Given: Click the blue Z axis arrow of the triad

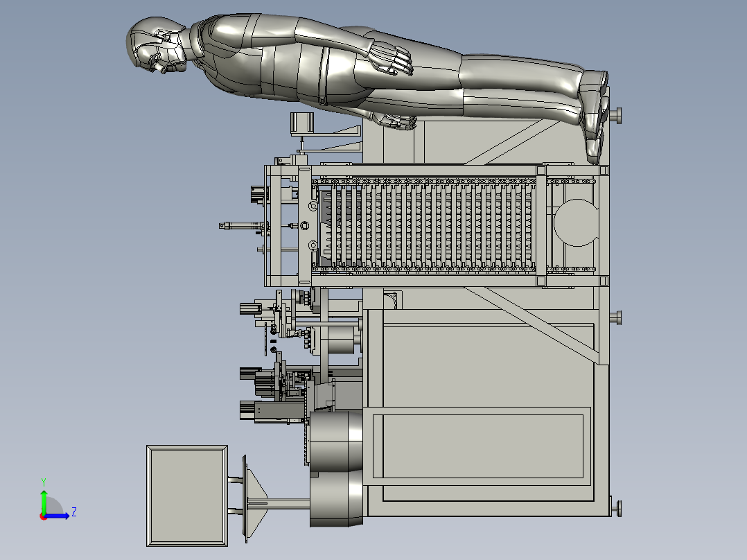Looking at the screenshot, I should click(x=58, y=516).
